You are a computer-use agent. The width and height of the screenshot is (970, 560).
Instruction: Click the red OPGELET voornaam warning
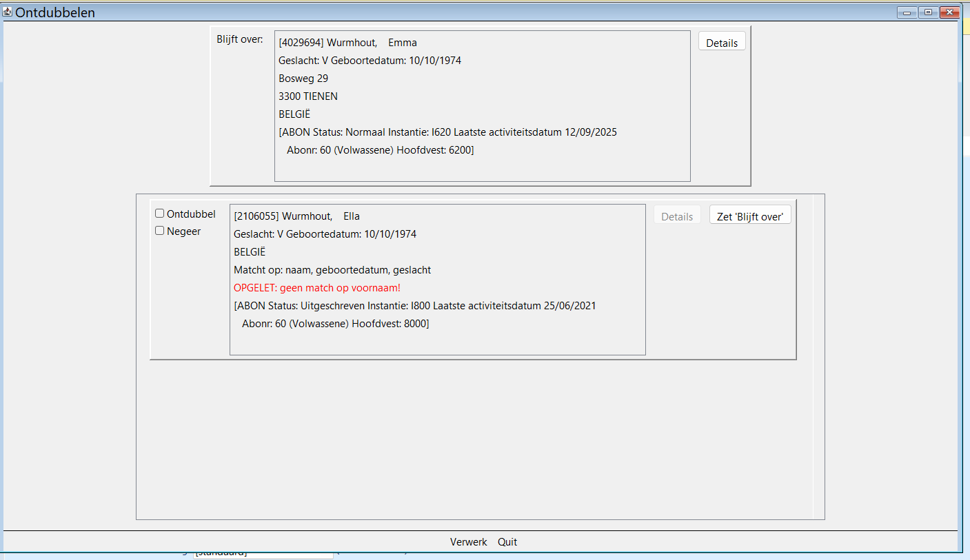pos(316,288)
